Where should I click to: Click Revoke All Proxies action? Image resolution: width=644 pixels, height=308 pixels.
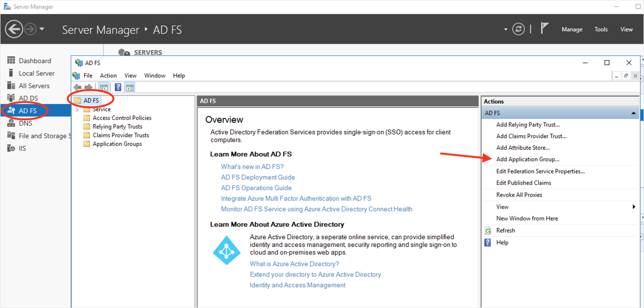(x=519, y=195)
